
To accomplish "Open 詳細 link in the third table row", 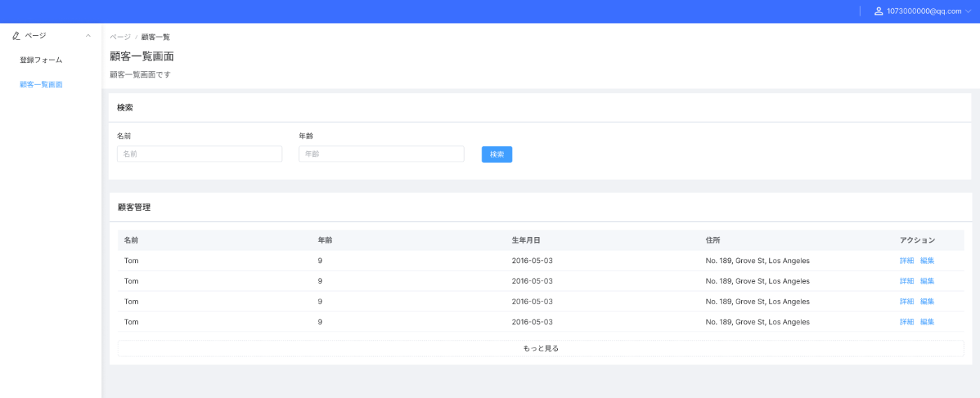I will coord(907,301).
